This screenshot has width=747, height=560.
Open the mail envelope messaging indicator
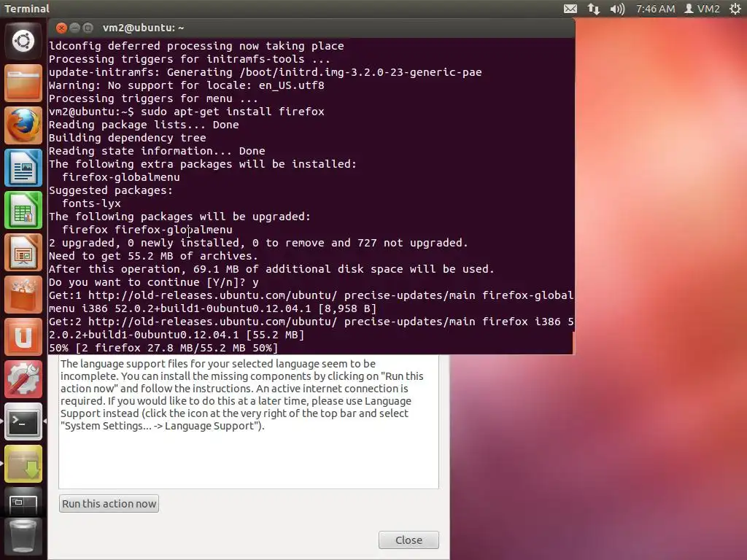tap(570, 9)
